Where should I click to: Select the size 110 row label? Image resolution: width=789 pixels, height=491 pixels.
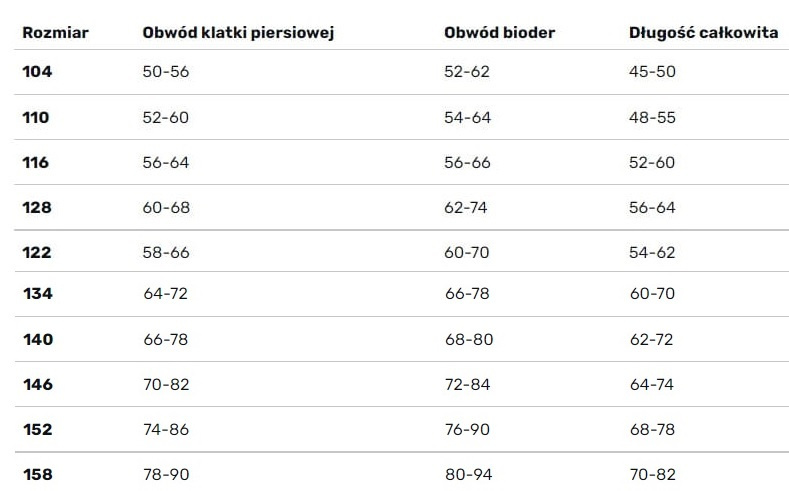[x=36, y=117]
